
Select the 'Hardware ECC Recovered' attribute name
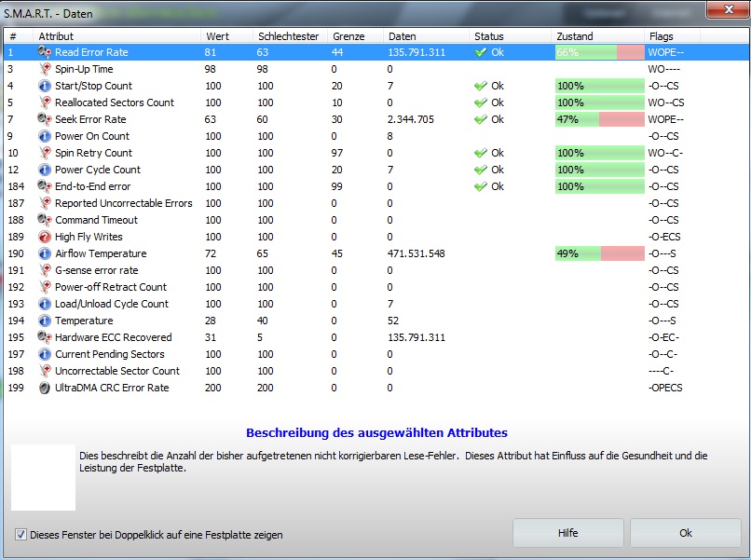[x=113, y=337]
